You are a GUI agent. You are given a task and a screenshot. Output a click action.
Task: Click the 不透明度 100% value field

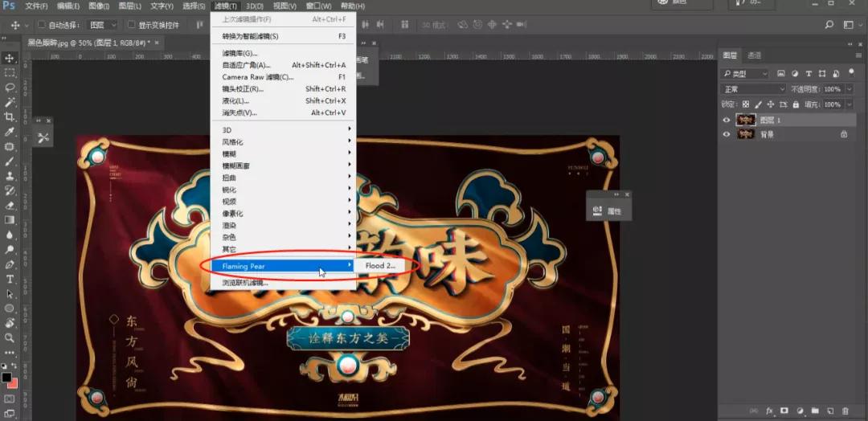[x=833, y=89]
